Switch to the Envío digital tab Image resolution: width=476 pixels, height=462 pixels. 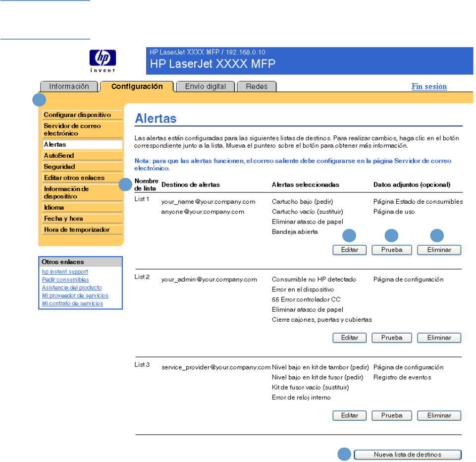point(206,87)
